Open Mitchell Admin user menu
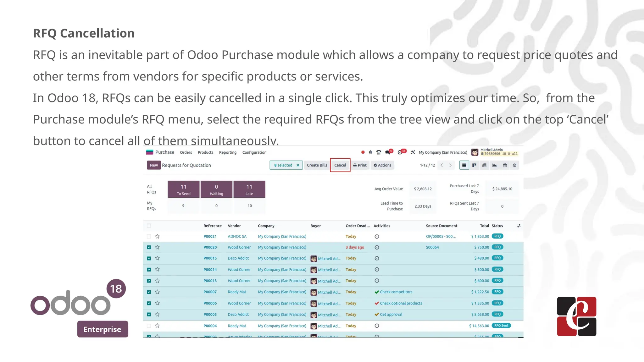This screenshot has height=362, width=644. [x=495, y=152]
